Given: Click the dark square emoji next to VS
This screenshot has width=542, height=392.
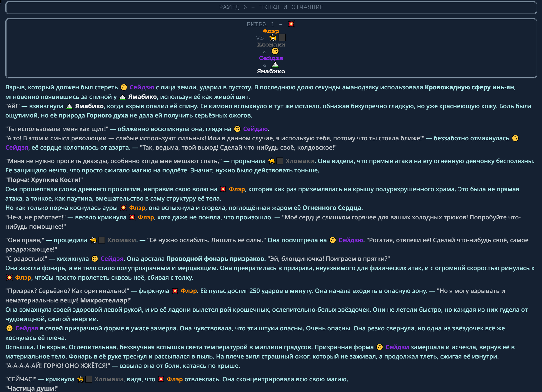Looking at the screenshot, I should [x=282, y=37].
